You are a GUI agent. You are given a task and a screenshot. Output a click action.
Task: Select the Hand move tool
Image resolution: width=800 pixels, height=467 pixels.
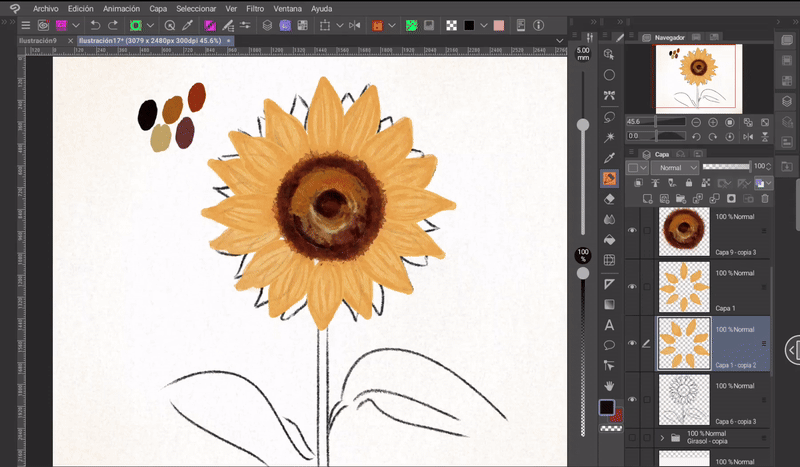coord(609,386)
